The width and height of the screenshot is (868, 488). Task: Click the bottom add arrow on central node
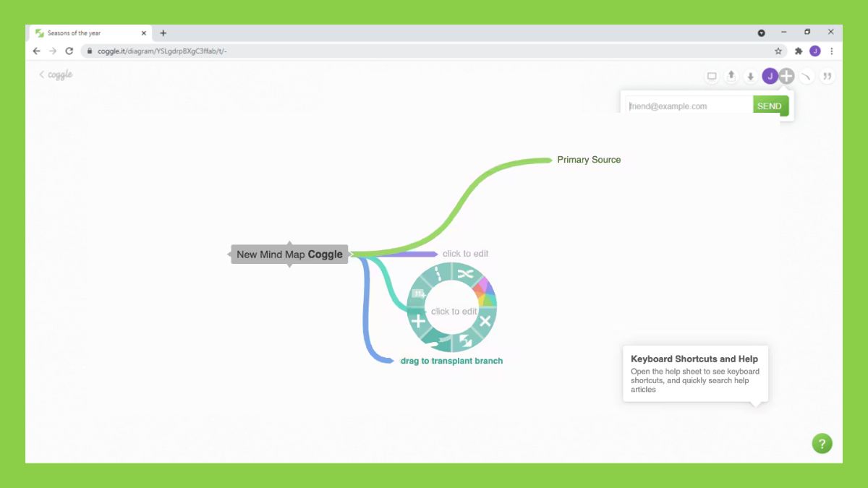click(x=289, y=265)
